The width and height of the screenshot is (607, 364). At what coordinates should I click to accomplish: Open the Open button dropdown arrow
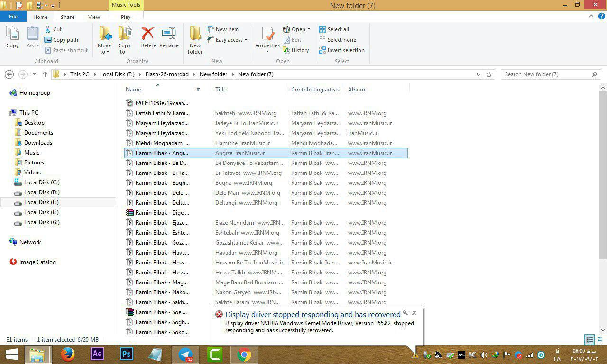309,29
